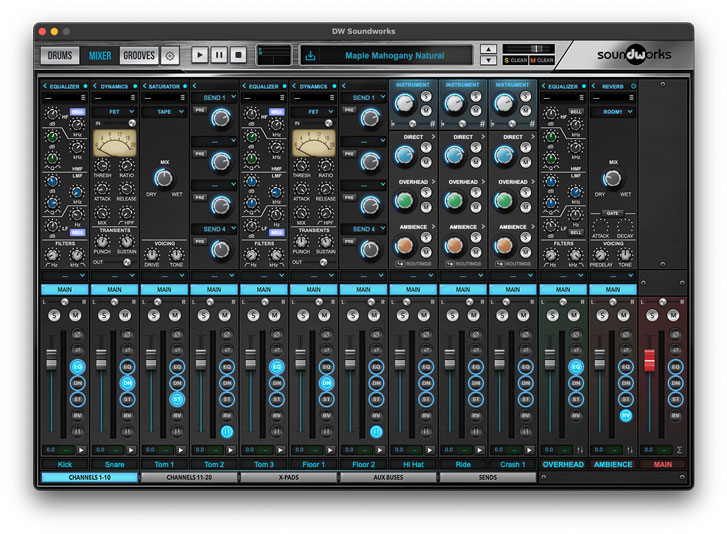Open the X-PADS bank tab
727x534 pixels.
tap(289, 477)
